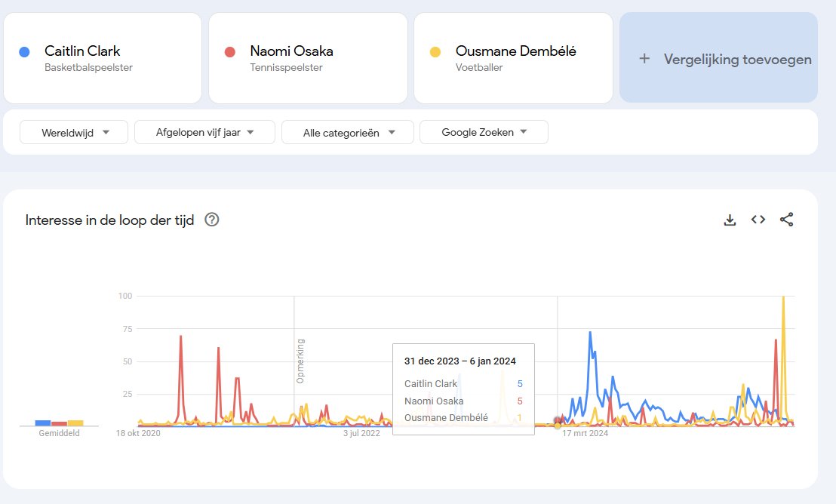The height and width of the screenshot is (504, 836).
Task: Click the '3 jul 2022' axis label
Action: pos(361,433)
